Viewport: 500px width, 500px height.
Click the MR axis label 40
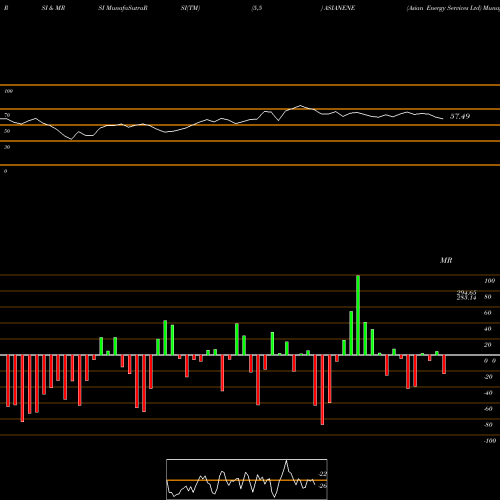(487, 329)
